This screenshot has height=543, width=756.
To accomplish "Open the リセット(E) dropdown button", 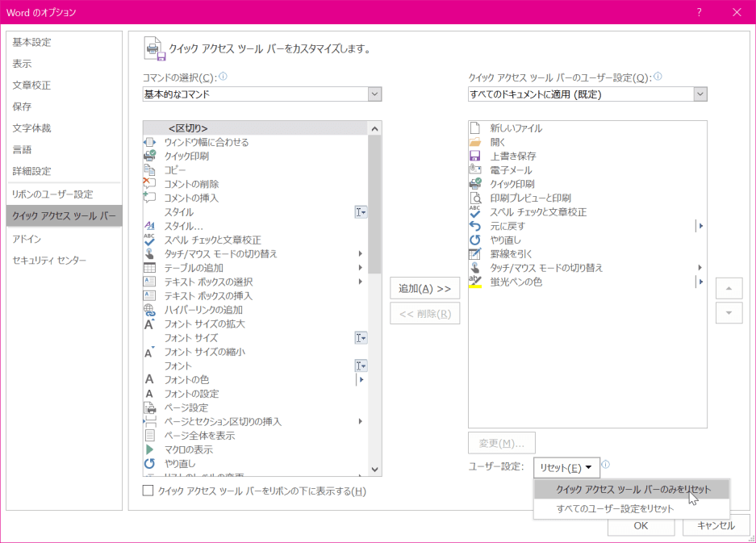I will point(566,467).
